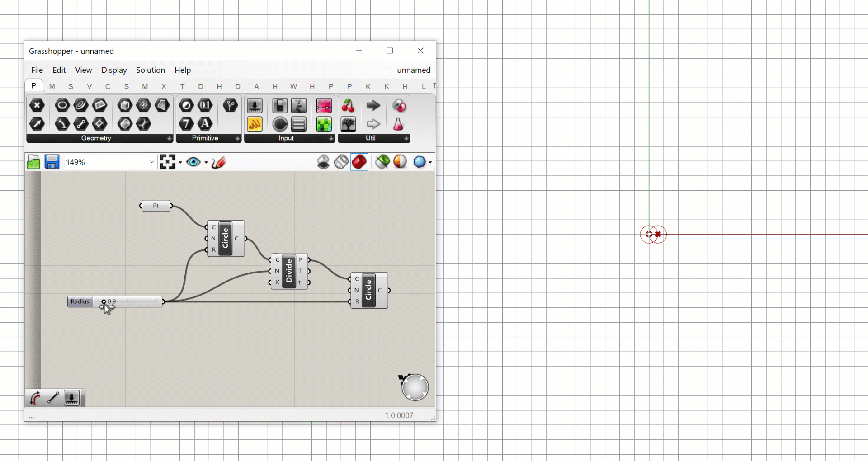This screenshot has width=868, height=461.
Task: Open the Display menu
Action: [x=114, y=70]
